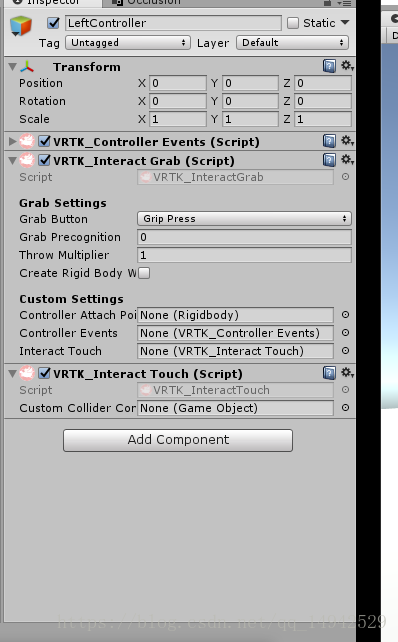Click the Throw Multiplier value field
The height and width of the screenshot is (642, 398).
pos(244,255)
